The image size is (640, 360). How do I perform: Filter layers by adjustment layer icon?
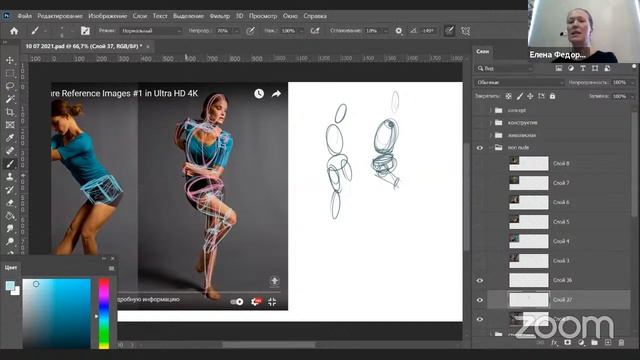coord(571,68)
